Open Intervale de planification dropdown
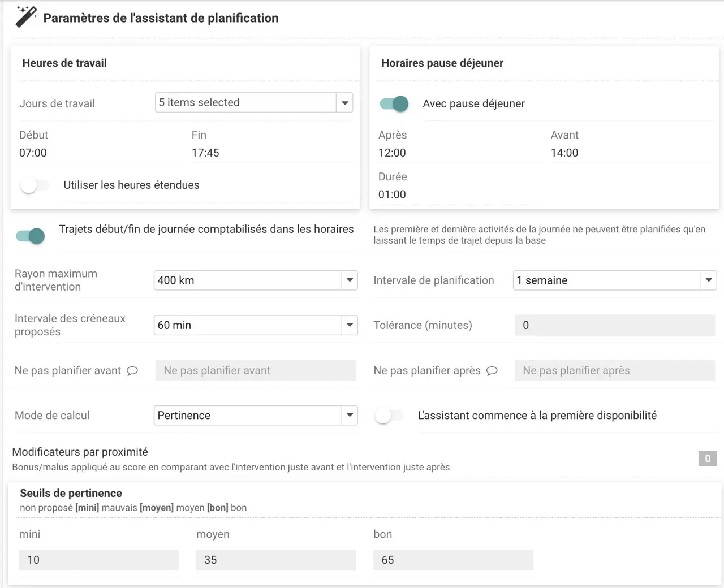Screen dimensions: 724x588 pyautogui.click(x=708, y=280)
